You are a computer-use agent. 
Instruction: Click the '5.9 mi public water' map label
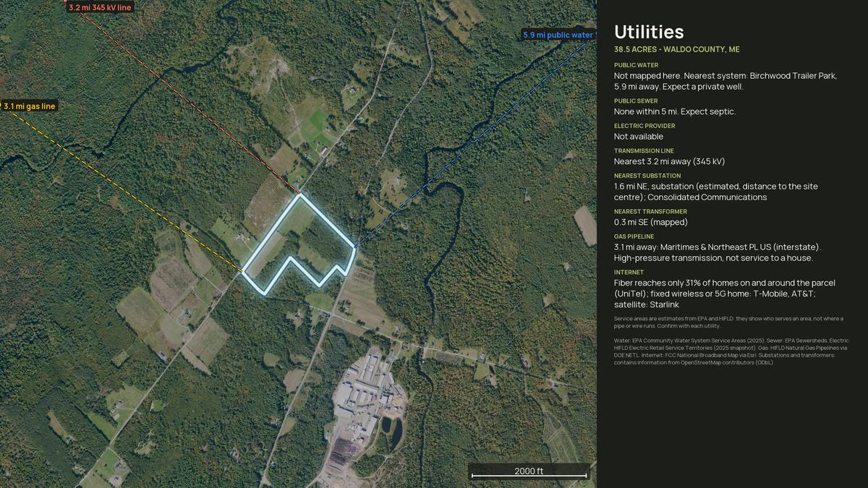tap(559, 35)
